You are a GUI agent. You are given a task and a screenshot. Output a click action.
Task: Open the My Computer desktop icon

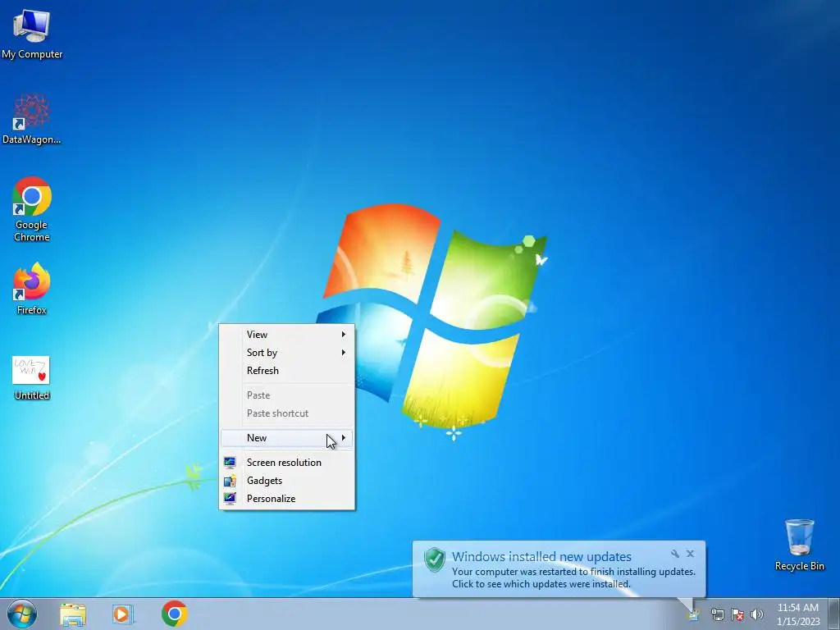click(32, 34)
